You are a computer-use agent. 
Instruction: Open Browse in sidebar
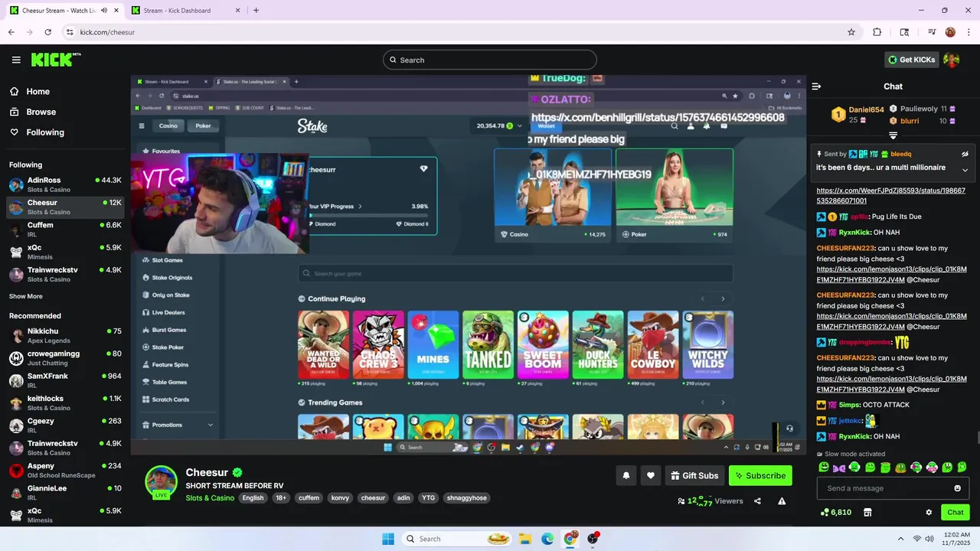(33, 112)
